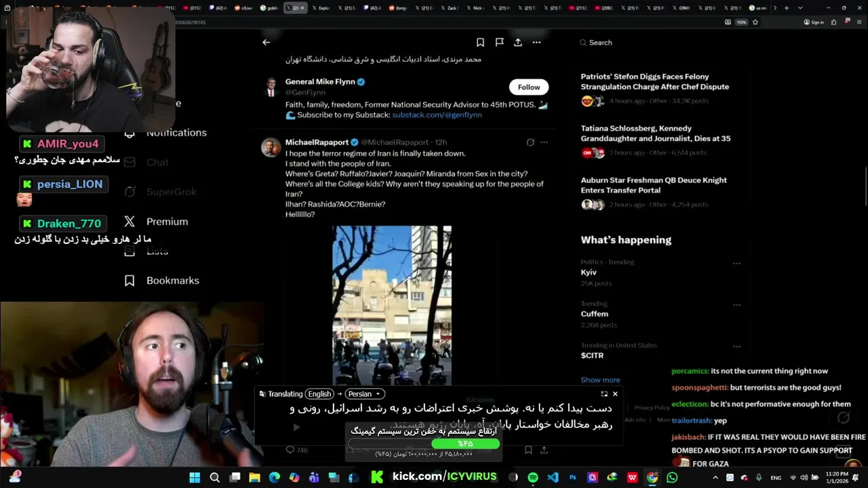Open the more options menu beside share icon
The width and height of the screenshot is (868, 488).
pyautogui.click(x=536, y=42)
